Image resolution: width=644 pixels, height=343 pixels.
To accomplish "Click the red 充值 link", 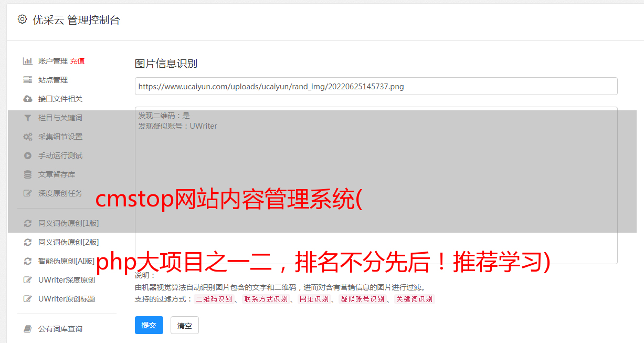I will click(77, 61).
